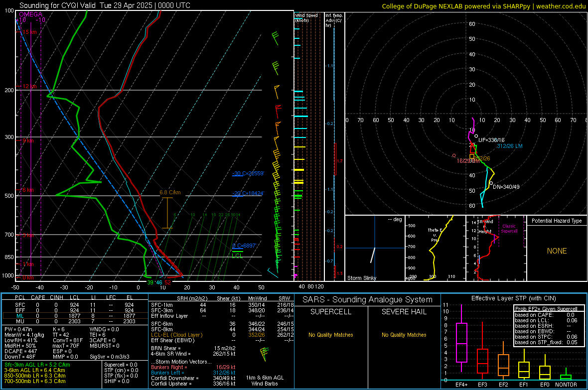Click the 'Inf. Temp. Adv.' panel header
588x390 pixels.
[334, 20]
